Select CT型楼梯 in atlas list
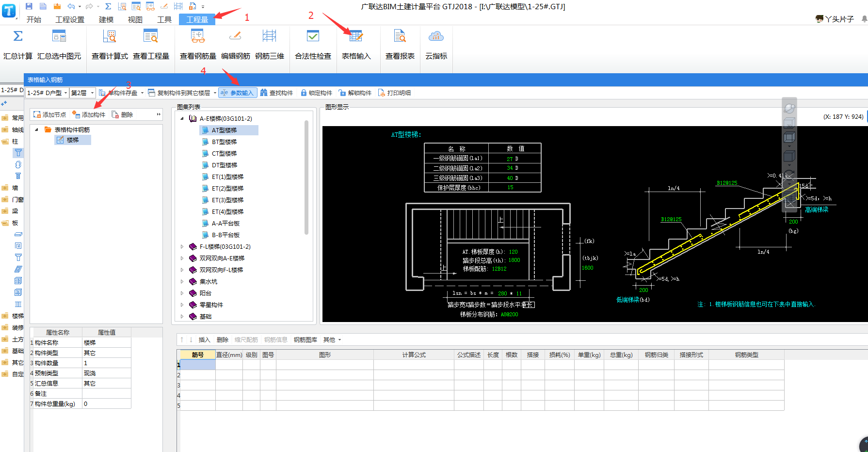 click(224, 153)
